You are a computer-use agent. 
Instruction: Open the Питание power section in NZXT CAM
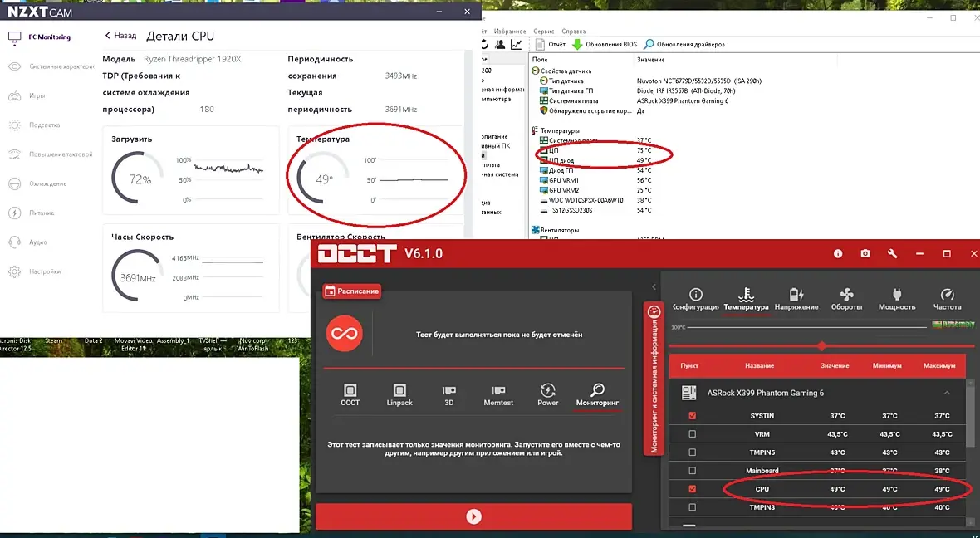click(x=32, y=213)
